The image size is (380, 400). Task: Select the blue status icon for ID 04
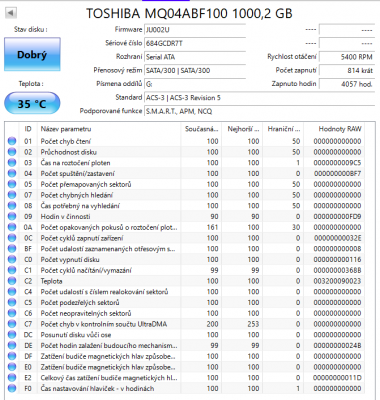click(12, 173)
